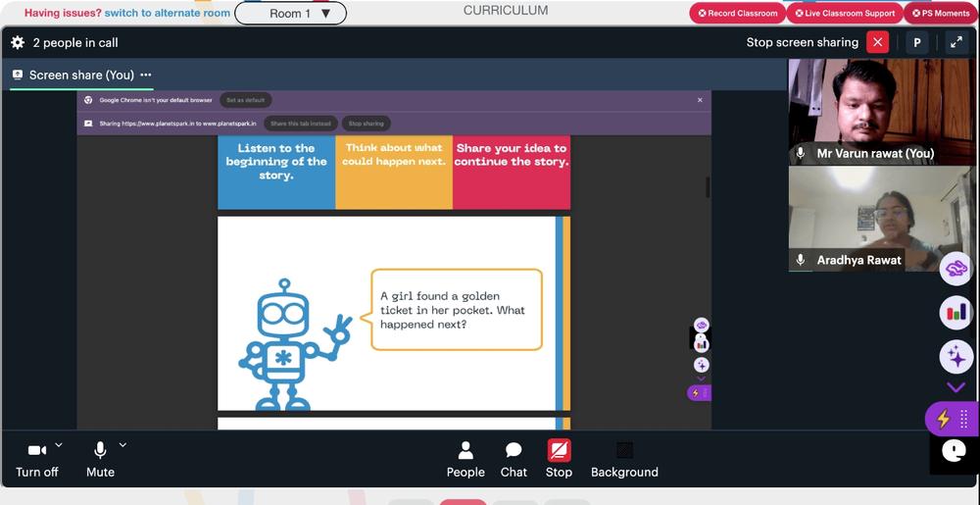Click the purple lightning bolt widget
Screen dimensions: 980x505
point(952,418)
